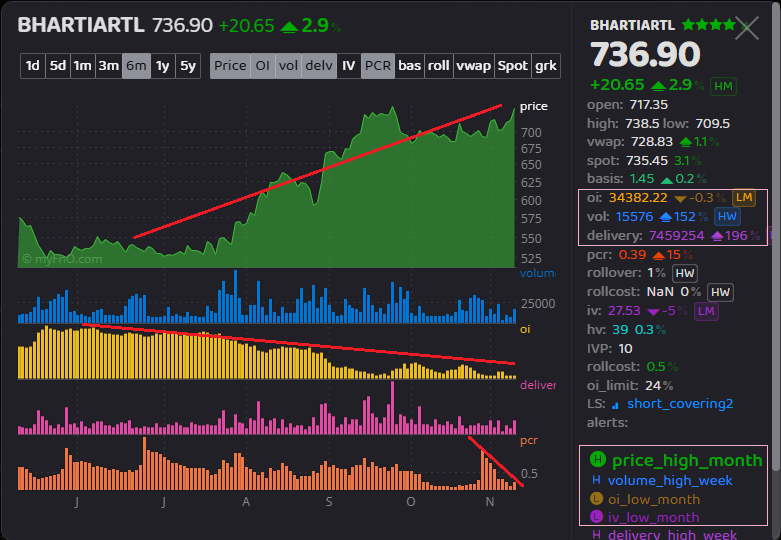This screenshot has width=781, height=540.
Task: Click the spot value 735.45
Action: 647,160
